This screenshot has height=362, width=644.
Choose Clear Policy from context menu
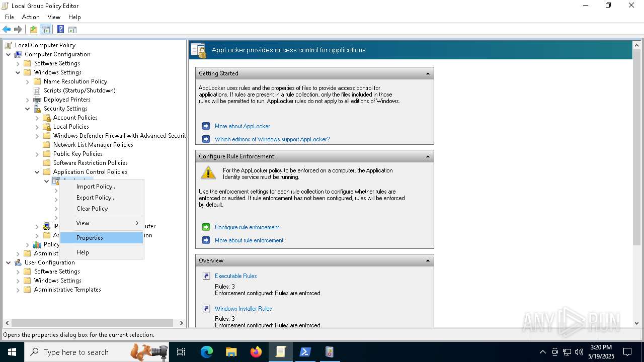tap(102, 209)
